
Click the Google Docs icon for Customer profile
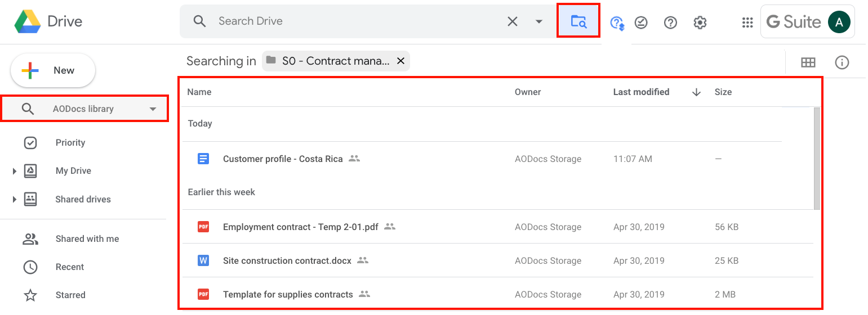click(203, 159)
